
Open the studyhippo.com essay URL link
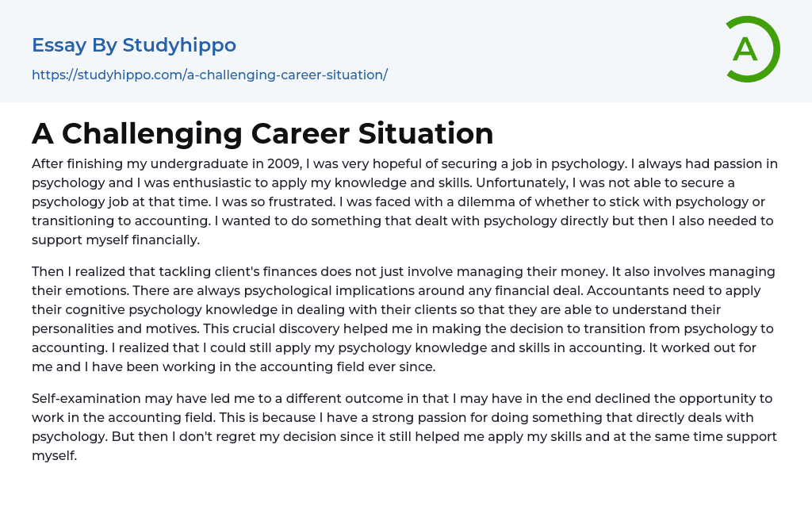click(209, 75)
